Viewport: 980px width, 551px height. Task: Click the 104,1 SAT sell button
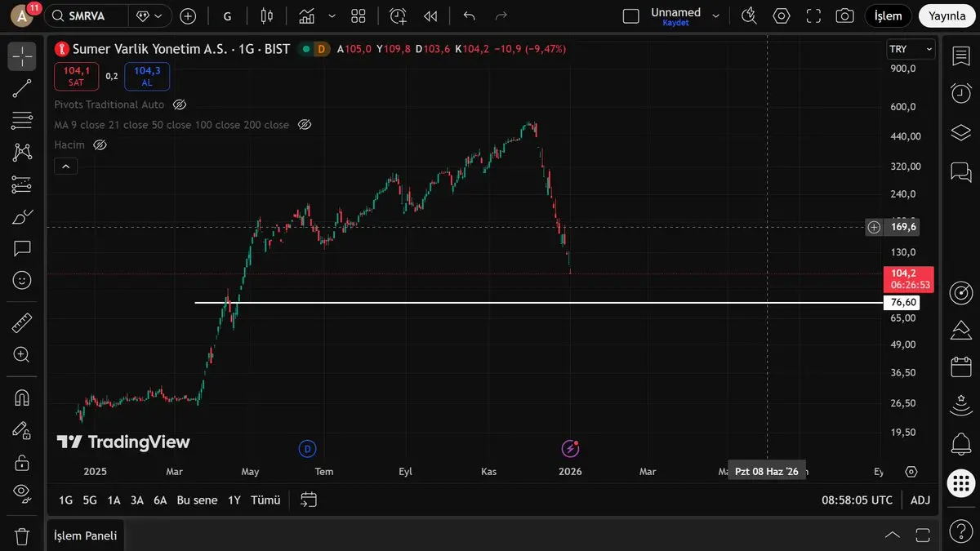[x=76, y=76]
